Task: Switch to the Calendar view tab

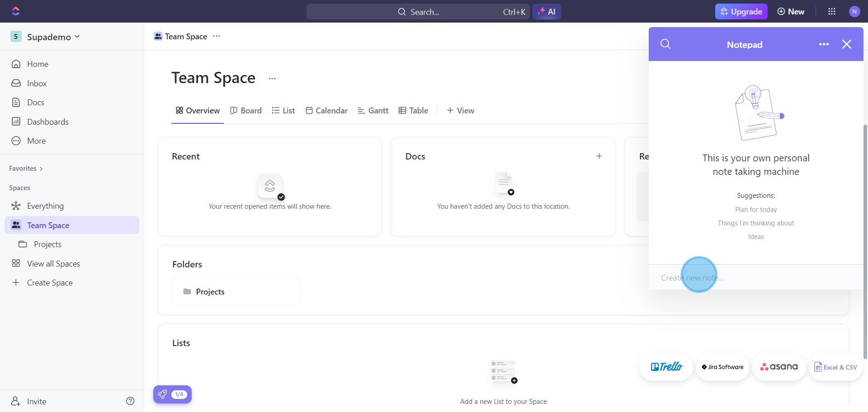Action: coord(326,111)
